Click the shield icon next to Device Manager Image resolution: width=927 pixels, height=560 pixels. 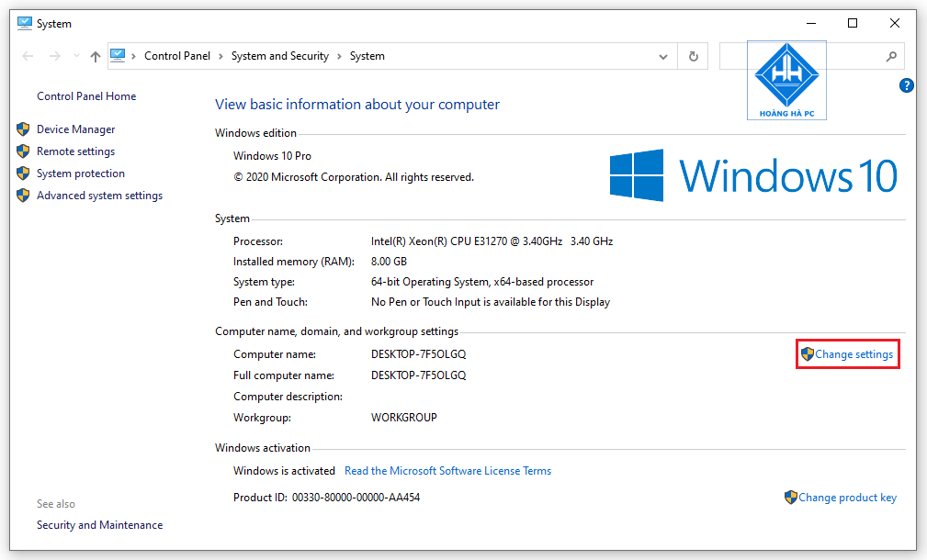point(22,129)
